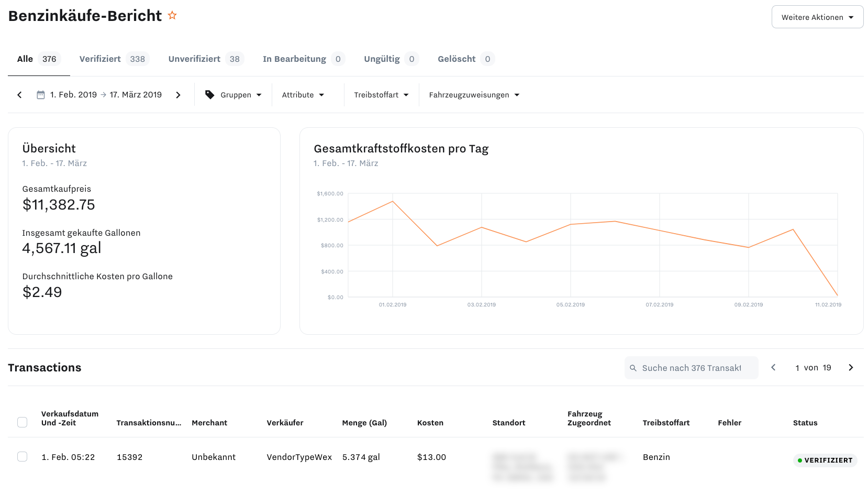Tick checkbox for transaction 15392
Viewport: 868px width, 494px height.
point(22,457)
